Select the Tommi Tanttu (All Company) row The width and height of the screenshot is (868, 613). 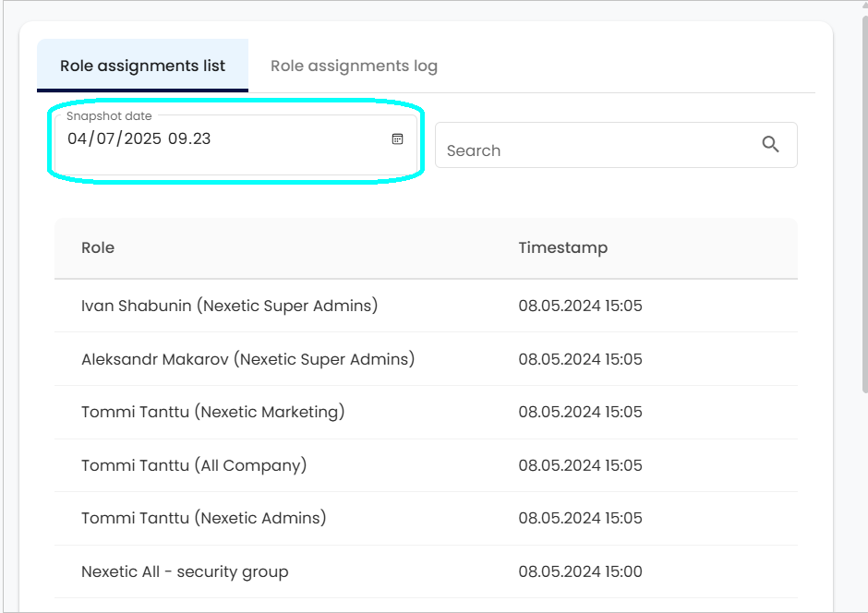[x=427, y=465]
